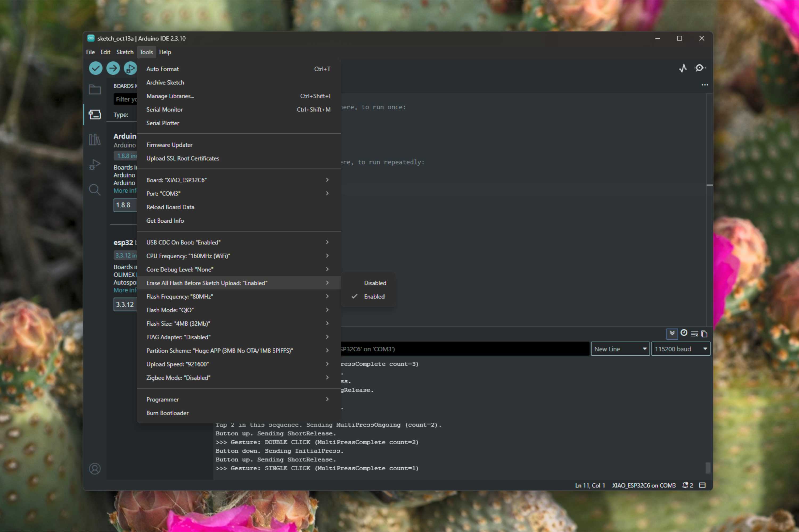Click the Upload arrow button
Viewport: 799px width, 532px height.
point(113,68)
